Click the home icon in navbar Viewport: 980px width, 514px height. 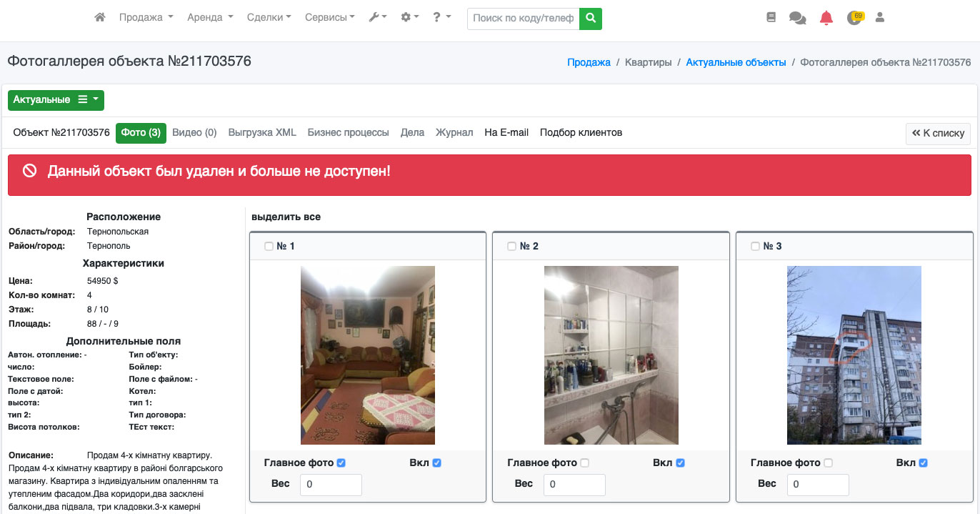pyautogui.click(x=100, y=18)
